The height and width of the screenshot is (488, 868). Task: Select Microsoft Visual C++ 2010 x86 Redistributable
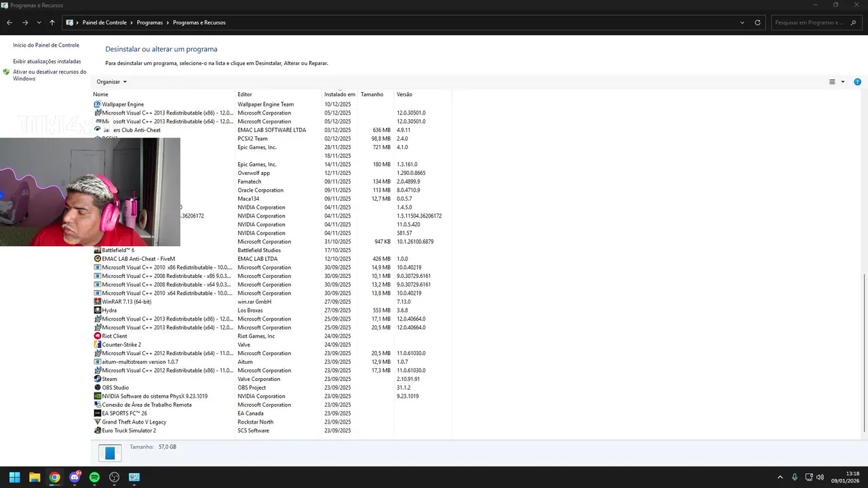point(271,267)
